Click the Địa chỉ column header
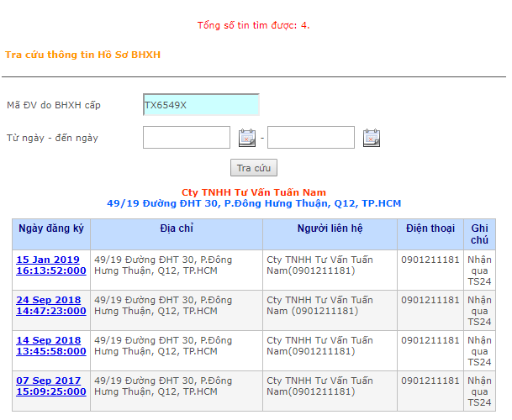This screenshot has height=420, width=512. (177, 228)
